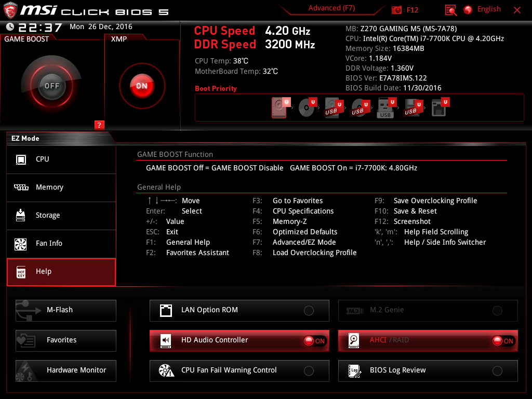The width and height of the screenshot is (532, 399).
Task: Click the Help / Side Info Switcher entry
Action: [430, 242]
